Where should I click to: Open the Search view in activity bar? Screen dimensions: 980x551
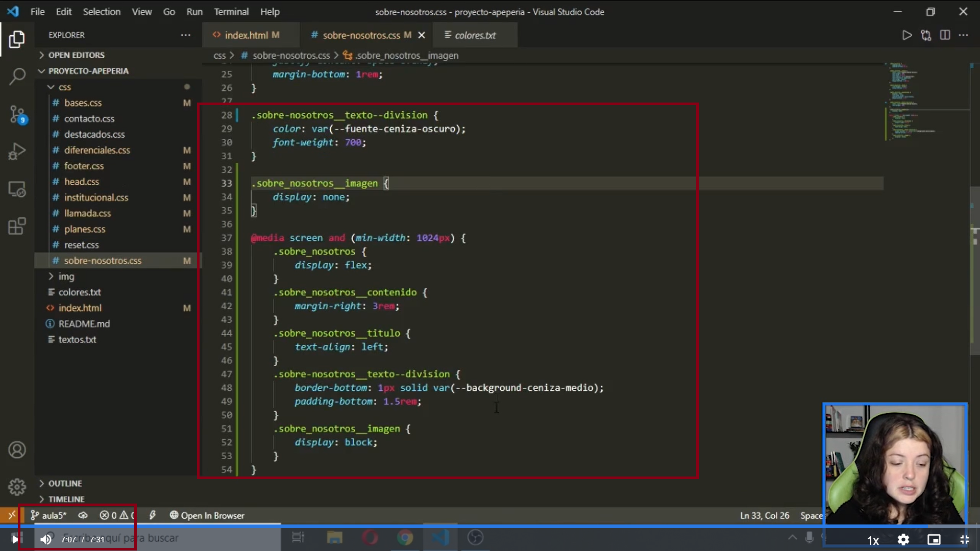[17, 77]
